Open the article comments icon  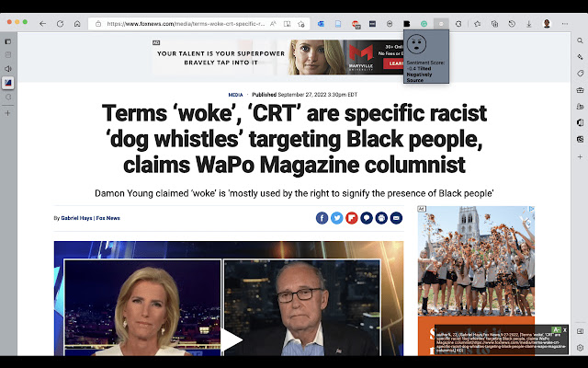click(x=367, y=218)
